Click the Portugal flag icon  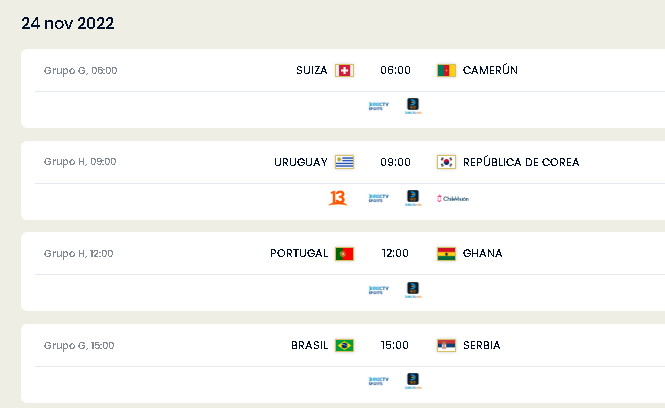[344, 254]
